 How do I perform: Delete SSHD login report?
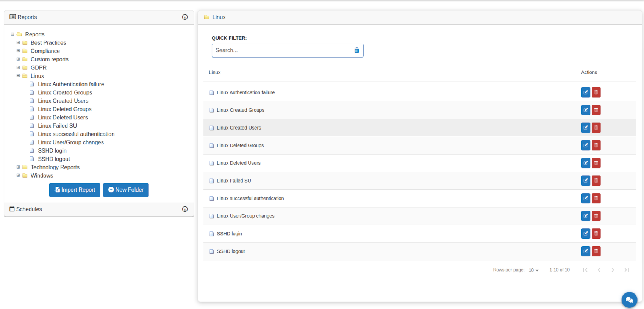coord(596,234)
